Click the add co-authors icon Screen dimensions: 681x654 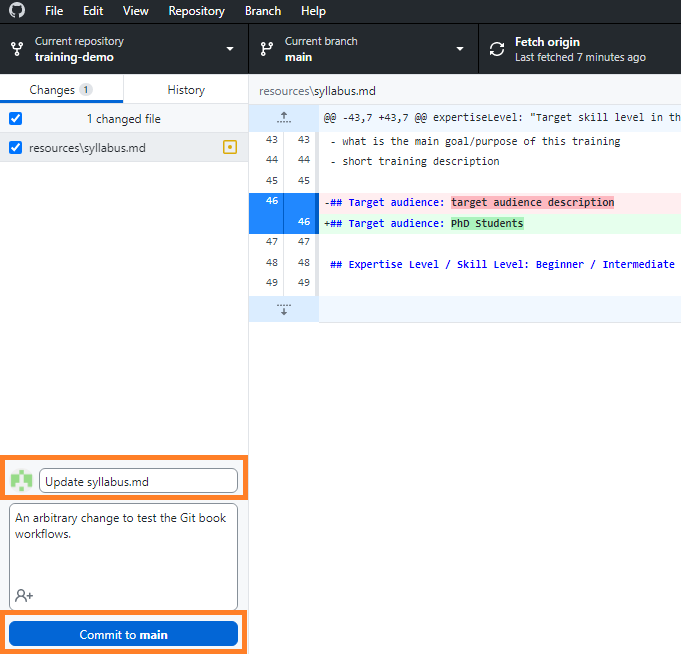click(x=24, y=595)
